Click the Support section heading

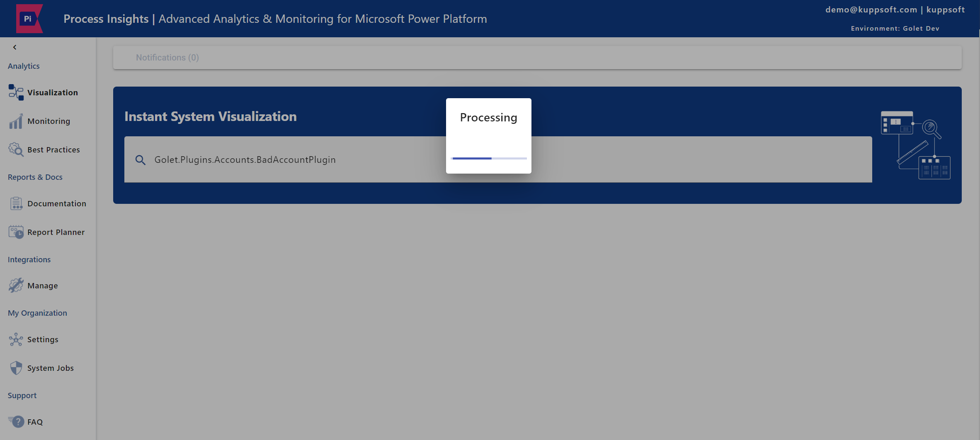coord(22,395)
